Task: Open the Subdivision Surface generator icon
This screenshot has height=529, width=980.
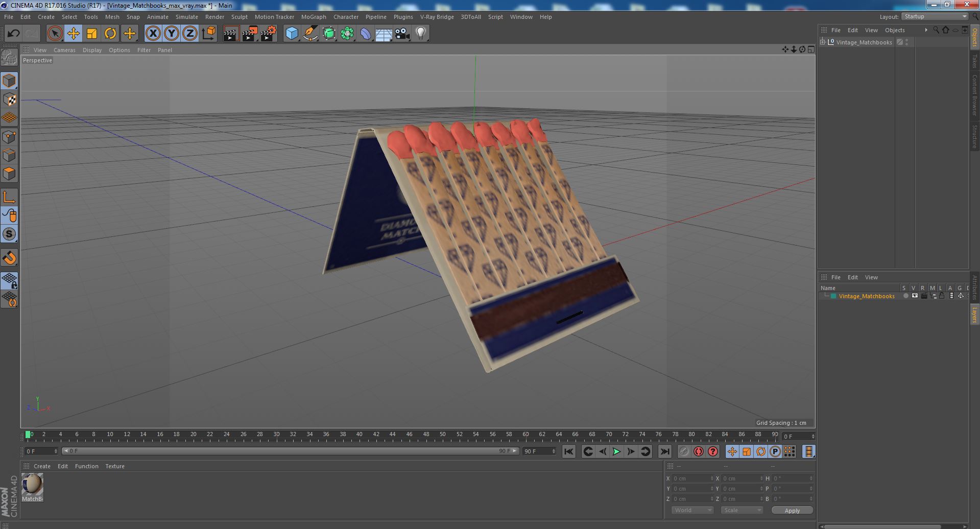Action: click(x=329, y=34)
